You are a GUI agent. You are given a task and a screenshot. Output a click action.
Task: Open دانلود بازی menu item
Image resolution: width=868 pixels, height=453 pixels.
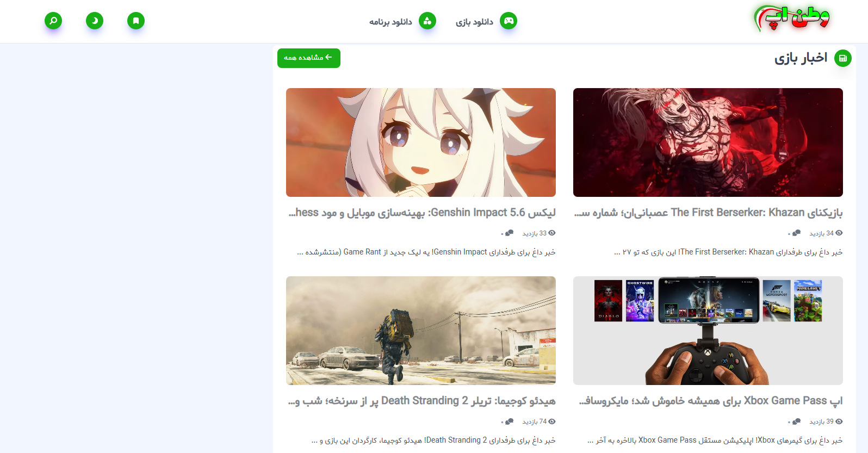click(474, 22)
